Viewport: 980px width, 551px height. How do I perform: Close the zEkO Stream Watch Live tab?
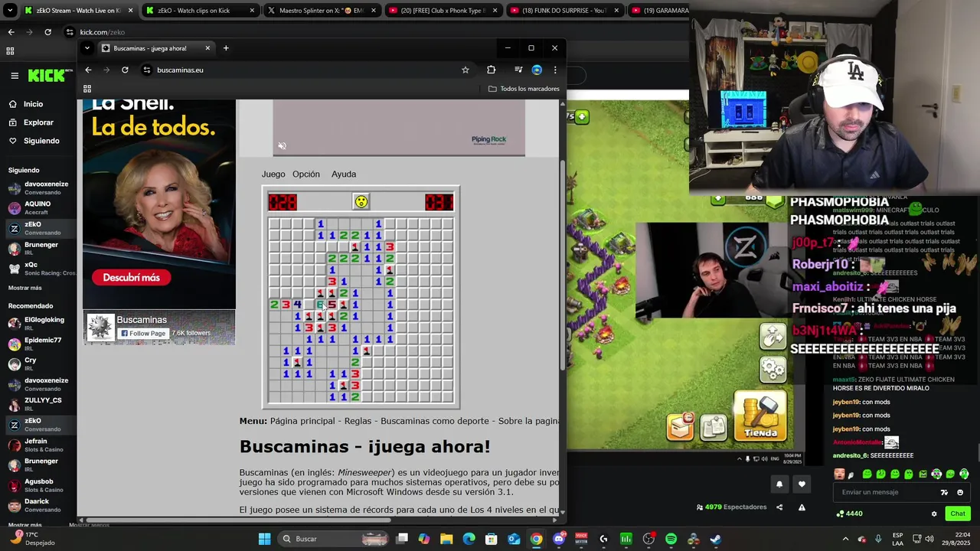point(130,11)
